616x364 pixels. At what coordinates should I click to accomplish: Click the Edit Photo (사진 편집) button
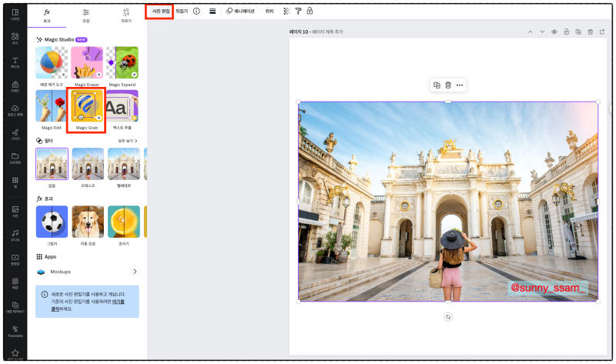(160, 12)
